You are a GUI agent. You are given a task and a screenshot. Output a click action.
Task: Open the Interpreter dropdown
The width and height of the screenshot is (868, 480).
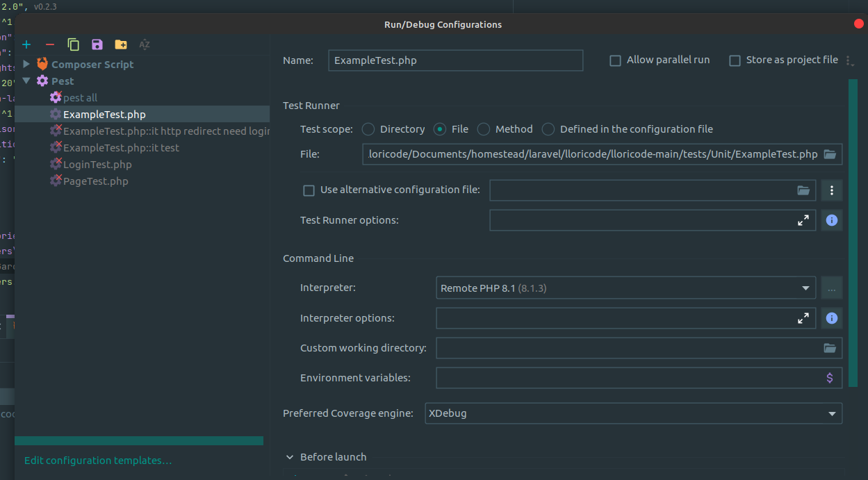805,287
